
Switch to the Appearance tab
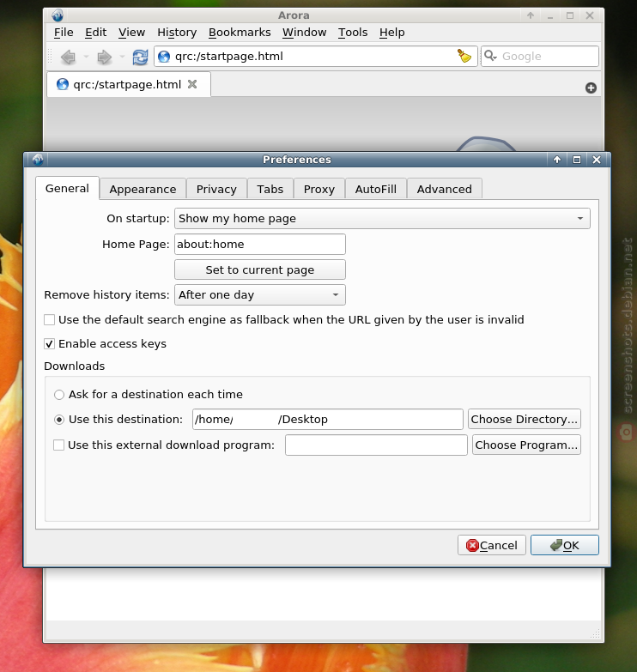tap(143, 189)
